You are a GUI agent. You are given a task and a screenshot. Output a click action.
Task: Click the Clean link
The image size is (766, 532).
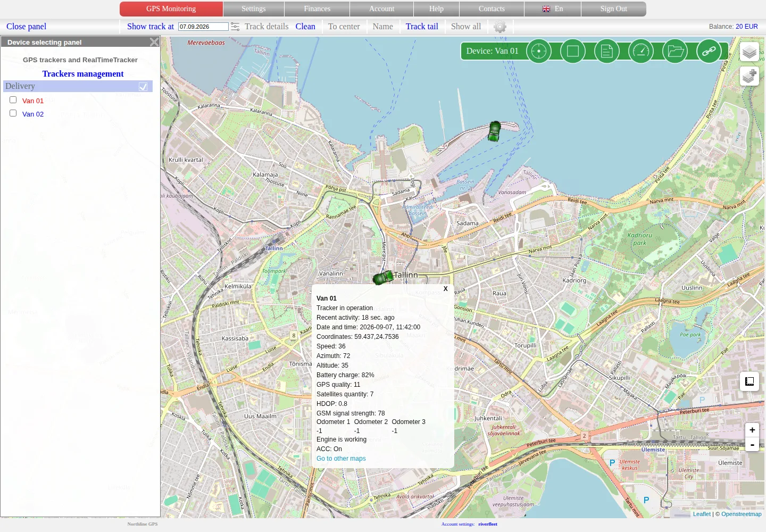[x=305, y=27]
